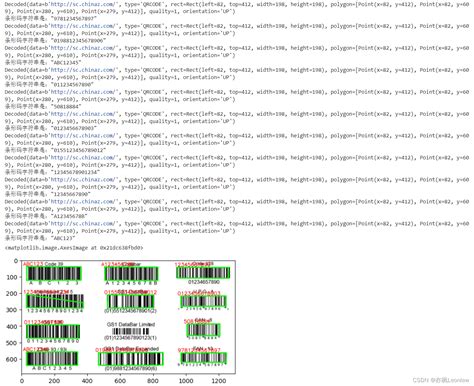The width and height of the screenshot is (474, 386).
Task: Click the x-axis tick label 600
Action: pos(120,381)
